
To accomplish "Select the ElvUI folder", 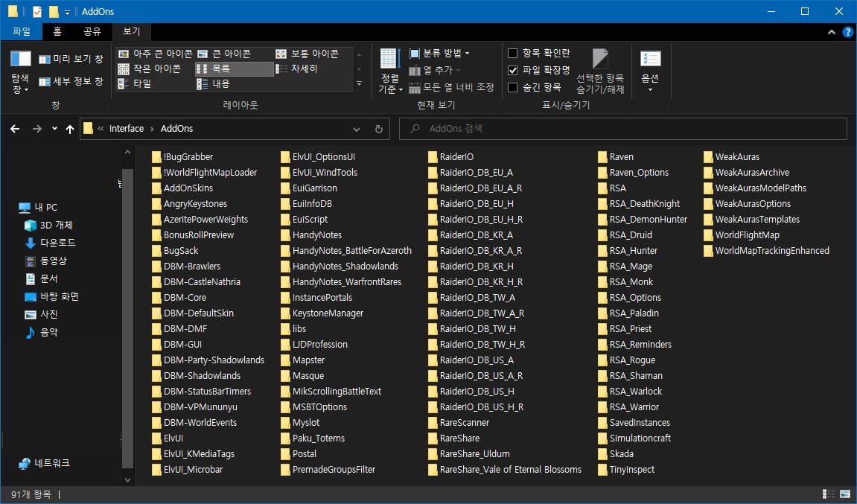I will [168, 438].
